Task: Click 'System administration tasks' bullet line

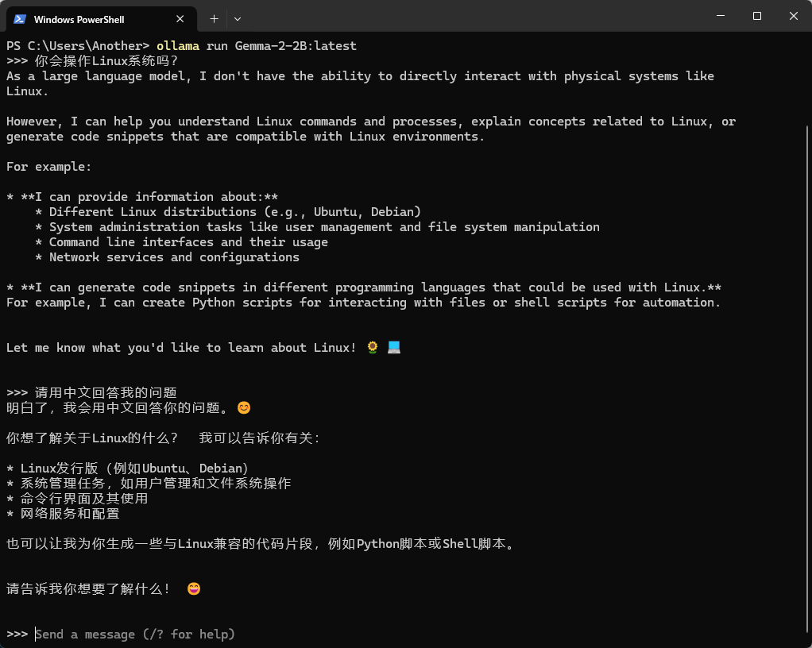Action: [318, 227]
